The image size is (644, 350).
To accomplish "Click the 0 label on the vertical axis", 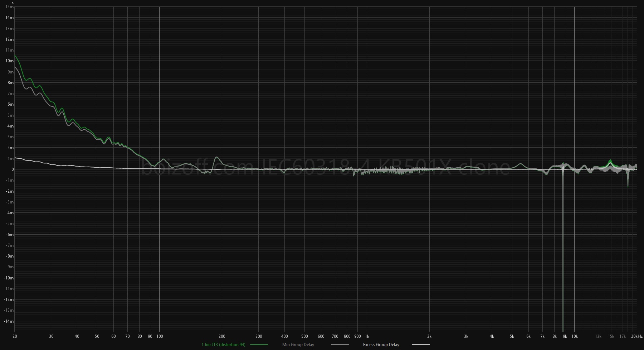I will (x=13, y=169).
